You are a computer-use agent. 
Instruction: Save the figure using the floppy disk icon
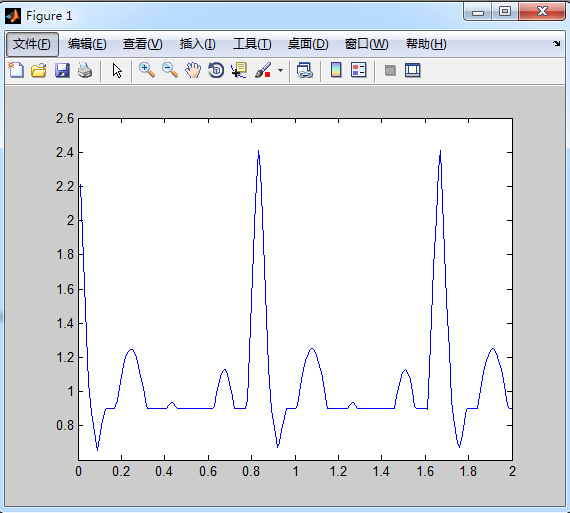point(62,70)
